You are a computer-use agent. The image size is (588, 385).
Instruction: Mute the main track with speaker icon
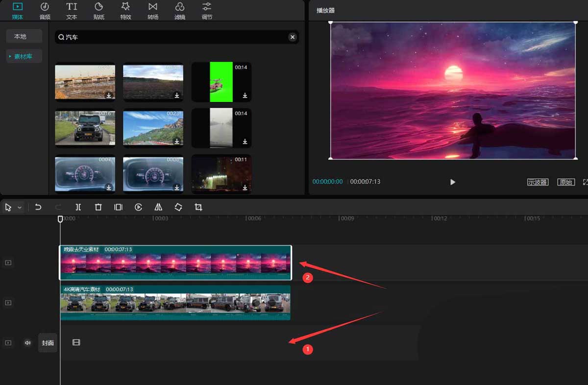(27, 343)
